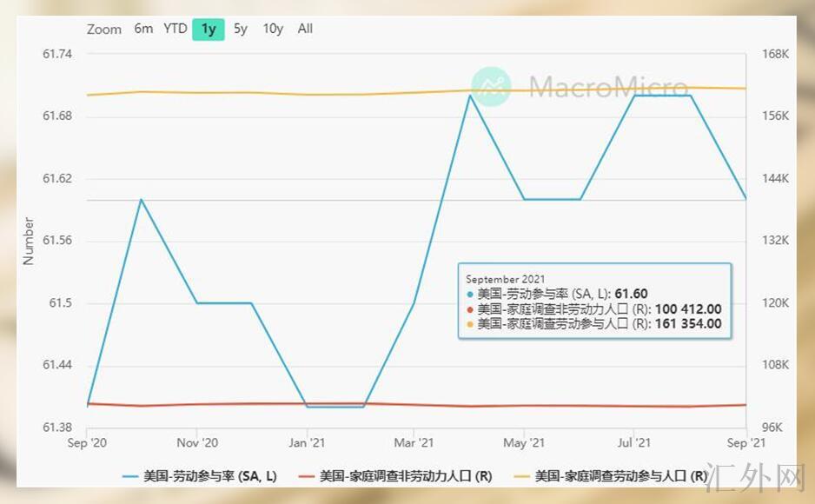Click the Jan '21 x-axis label
Viewport: 815px width, 504px height.
308,442
